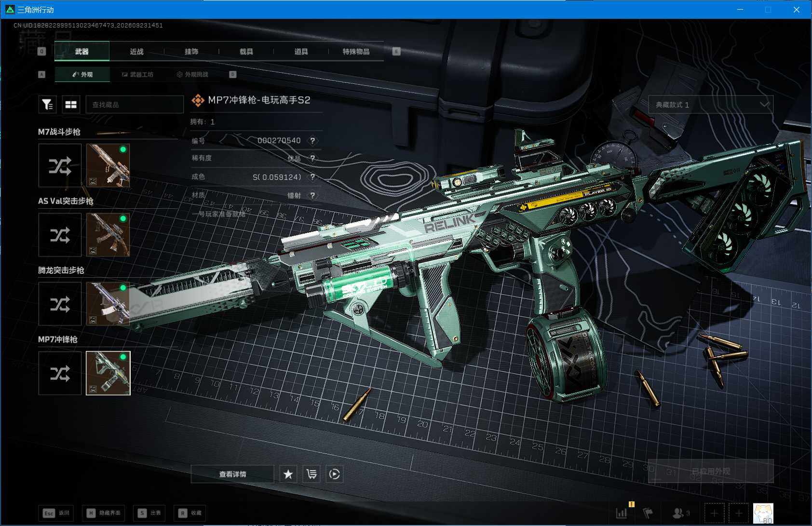Click the R 收藏 favorite button
812x526 pixels.
(x=190, y=513)
